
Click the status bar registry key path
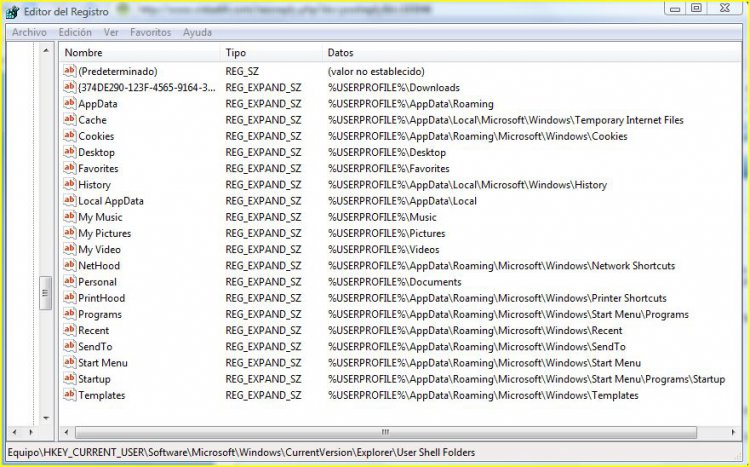[241, 452]
